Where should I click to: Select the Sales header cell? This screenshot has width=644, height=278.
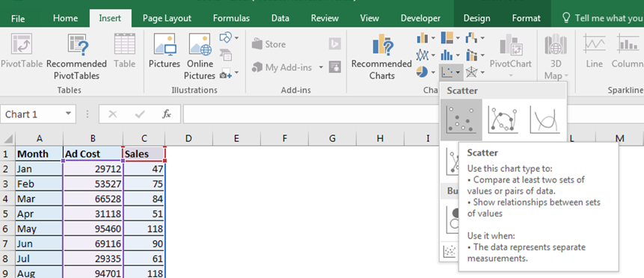[144, 154]
